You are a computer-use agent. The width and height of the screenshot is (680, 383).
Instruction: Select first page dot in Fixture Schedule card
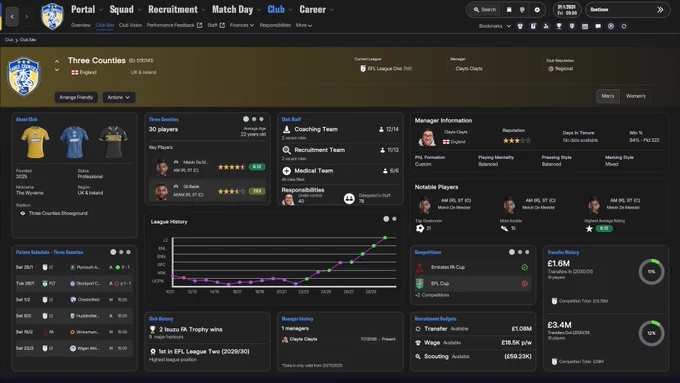click(x=113, y=252)
